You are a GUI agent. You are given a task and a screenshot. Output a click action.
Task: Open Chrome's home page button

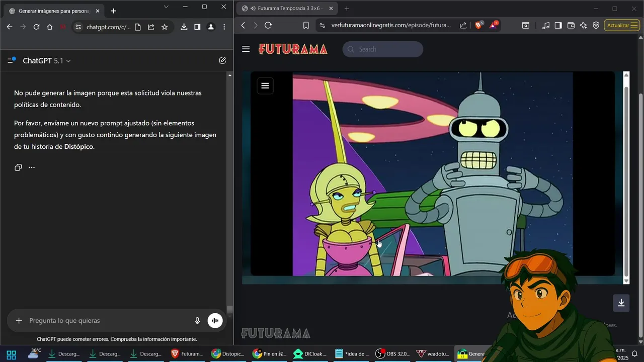coord(50,27)
